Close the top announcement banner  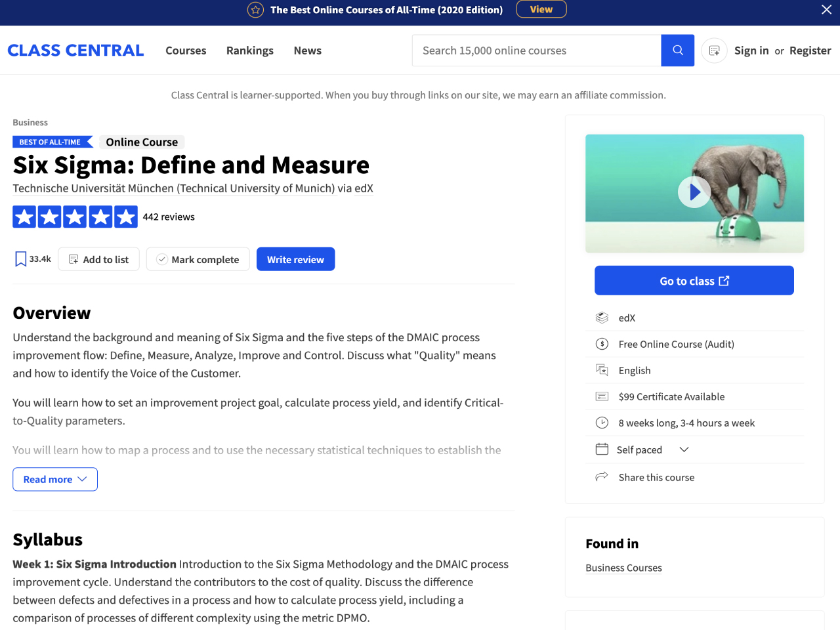point(826,9)
